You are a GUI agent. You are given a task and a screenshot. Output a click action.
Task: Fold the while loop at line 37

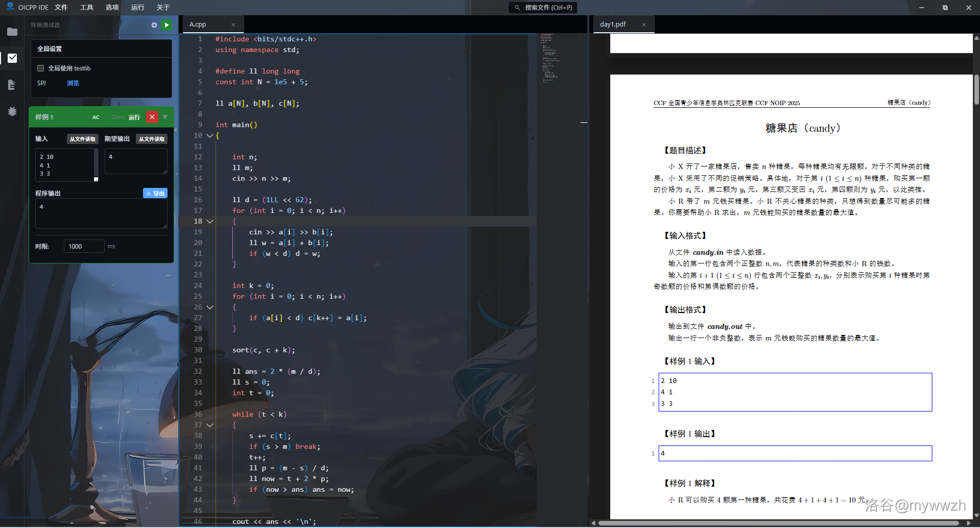210,425
